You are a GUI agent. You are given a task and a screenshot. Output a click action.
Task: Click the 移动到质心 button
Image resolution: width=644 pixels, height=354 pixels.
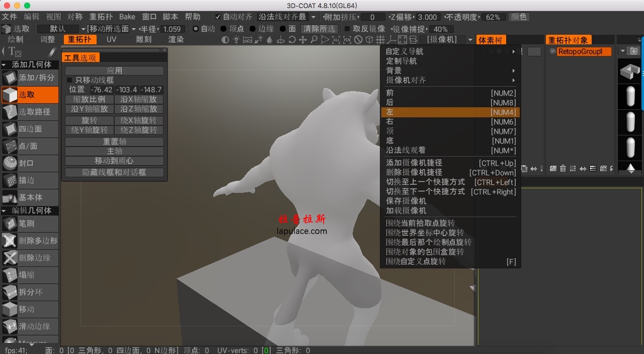tap(115, 161)
